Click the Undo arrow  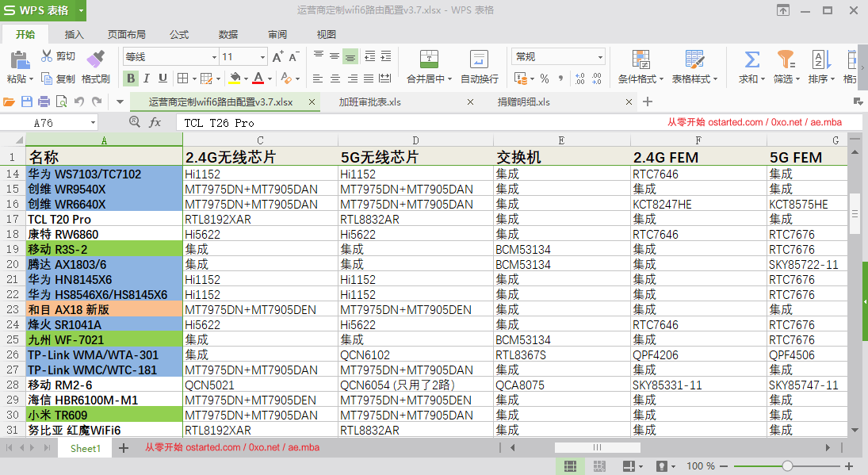79,102
